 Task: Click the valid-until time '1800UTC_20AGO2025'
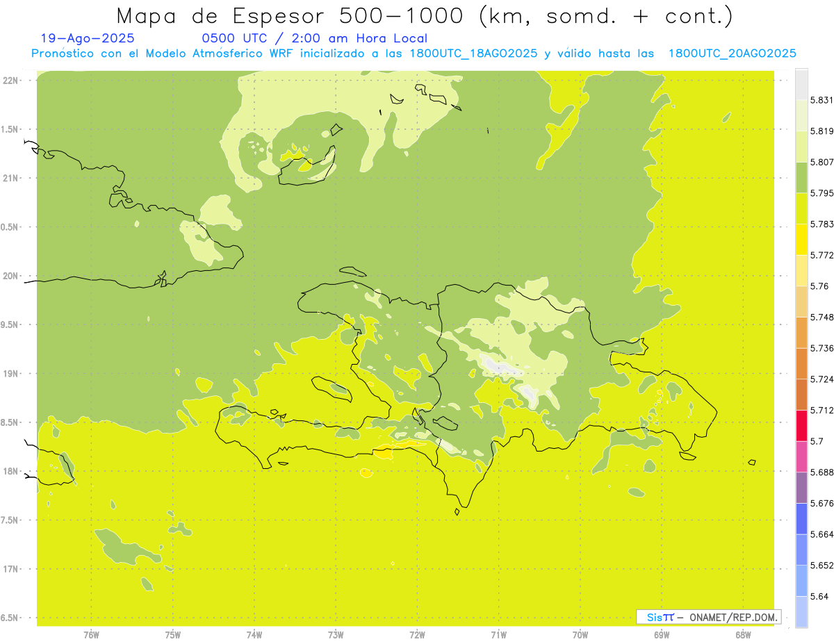pos(732,53)
